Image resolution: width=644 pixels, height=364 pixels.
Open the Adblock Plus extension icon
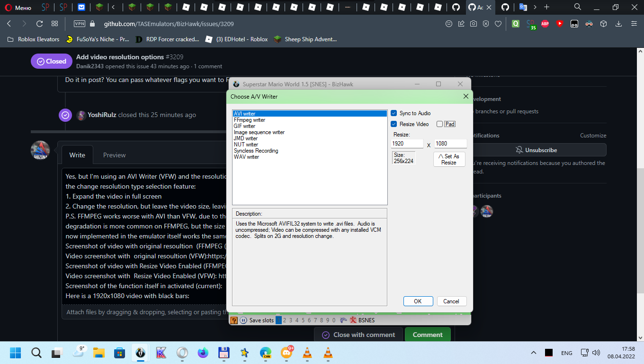(545, 24)
